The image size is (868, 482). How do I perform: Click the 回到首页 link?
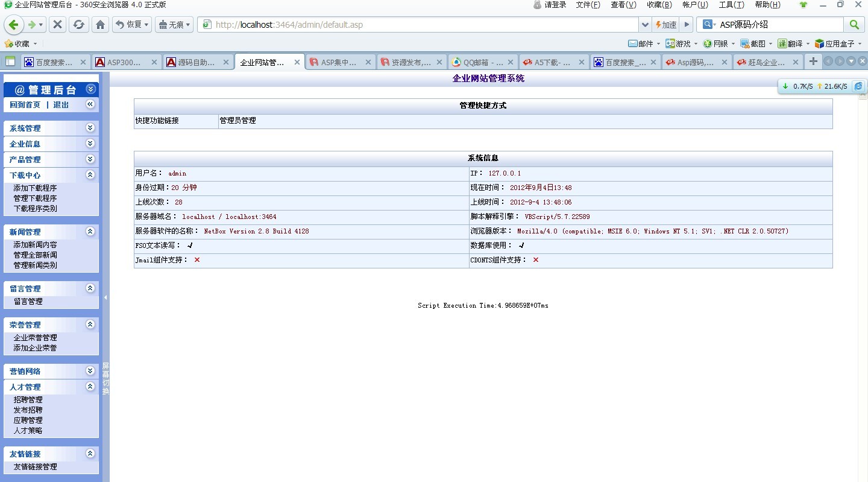click(25, 105)
